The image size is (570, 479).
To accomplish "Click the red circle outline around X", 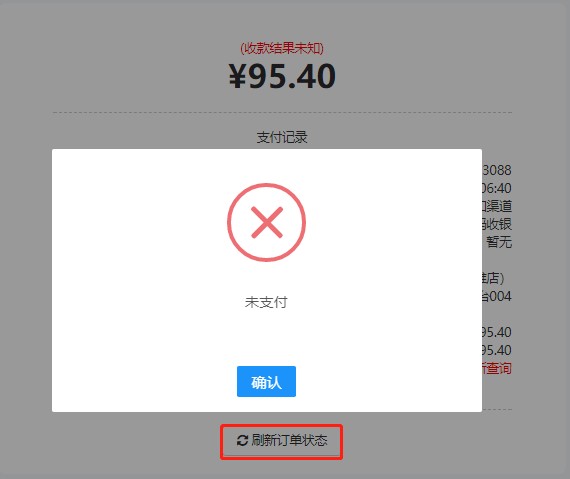I will [x=266, y=222].
